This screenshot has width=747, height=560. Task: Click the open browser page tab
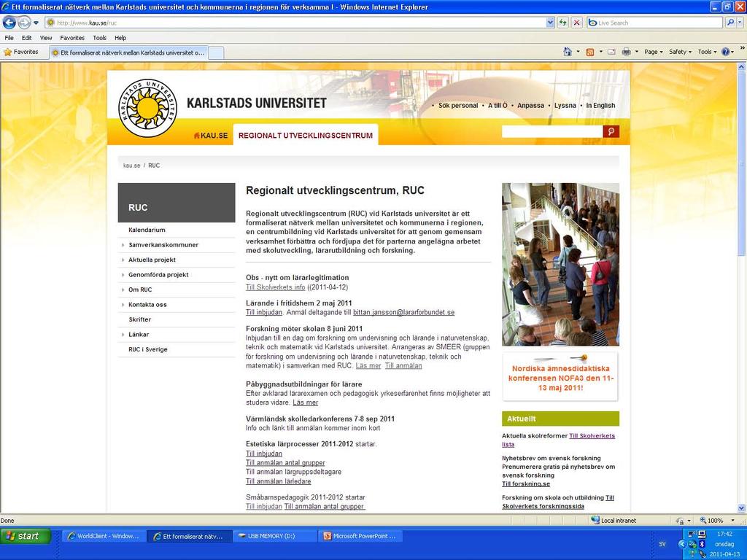tap(128, 52)
